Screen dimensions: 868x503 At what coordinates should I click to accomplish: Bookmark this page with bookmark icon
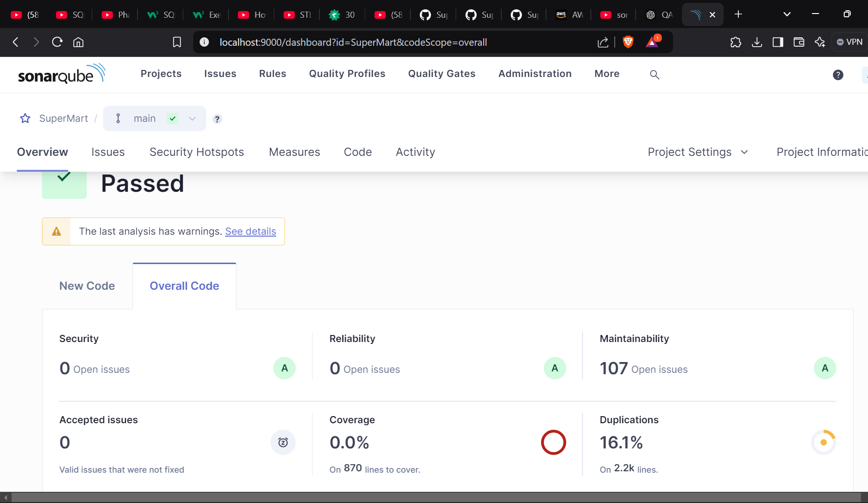pyautogui.click(x=177, y=42)
